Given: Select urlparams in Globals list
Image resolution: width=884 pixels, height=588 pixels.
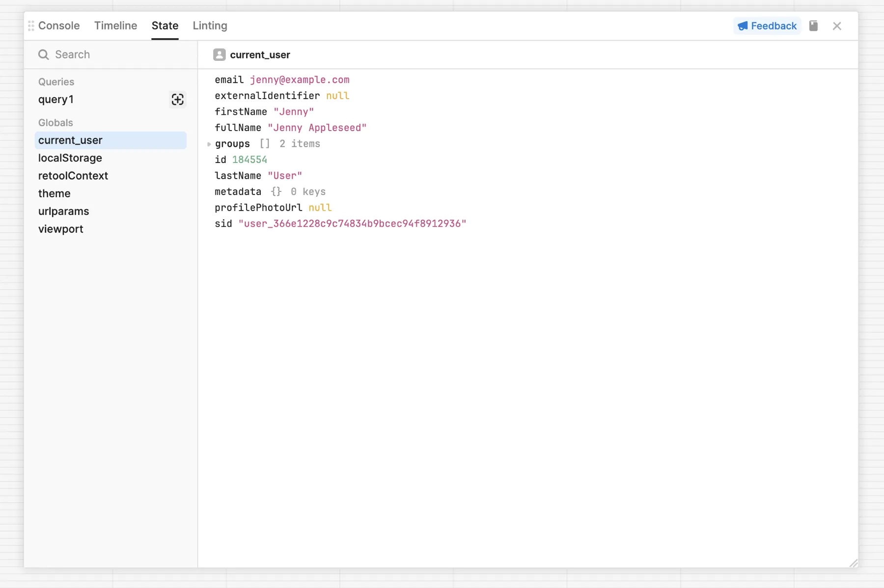Looking at the screenshot, I should click(x=110, y=211).
